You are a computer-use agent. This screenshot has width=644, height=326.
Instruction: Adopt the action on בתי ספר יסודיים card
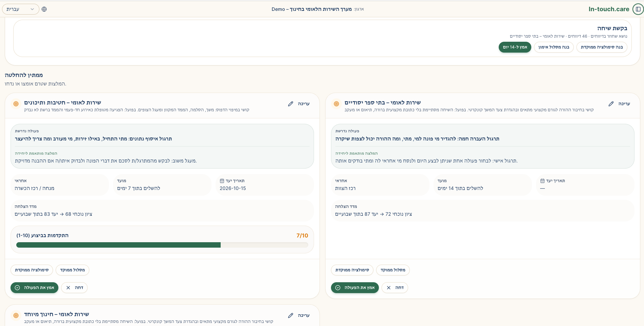click(355, 288)
